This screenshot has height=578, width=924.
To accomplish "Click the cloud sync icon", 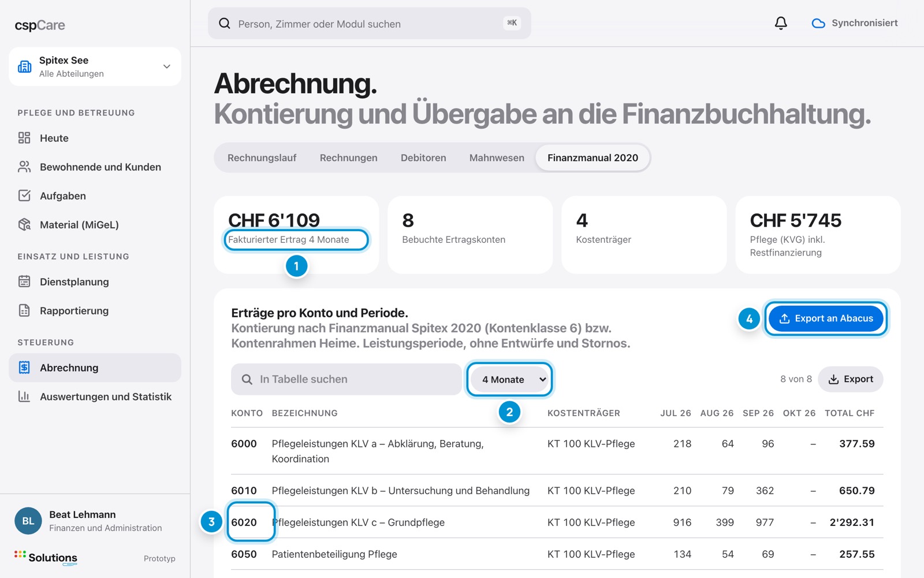I will coord(818,23).
